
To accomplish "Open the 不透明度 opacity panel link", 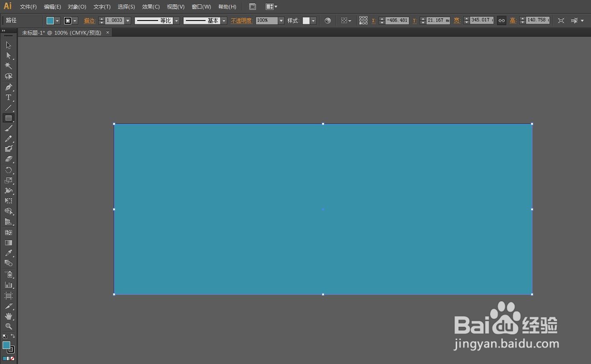I will click(x=242, y=21).
